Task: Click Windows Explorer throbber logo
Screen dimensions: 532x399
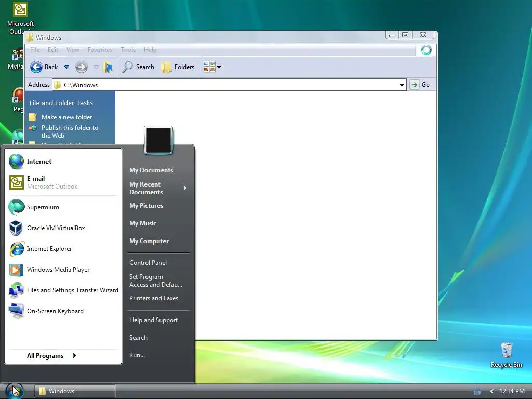Action: click(426, 50)
